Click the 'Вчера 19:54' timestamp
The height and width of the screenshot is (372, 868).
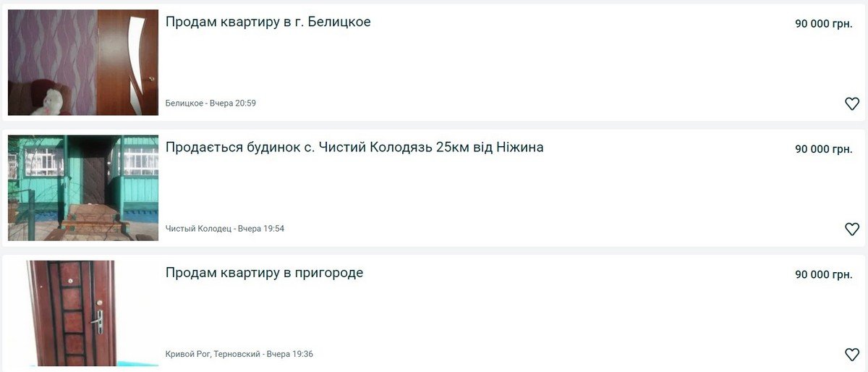tap(261, 229)
